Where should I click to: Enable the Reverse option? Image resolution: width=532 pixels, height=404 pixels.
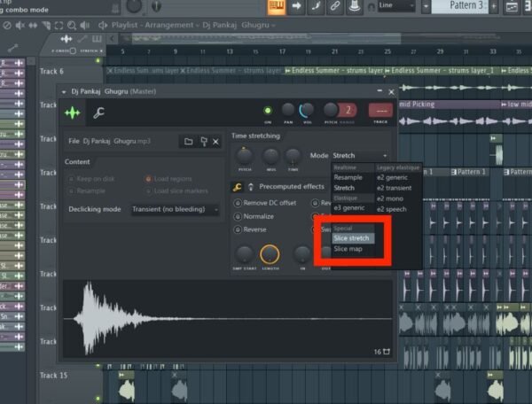tap(250, 229)
